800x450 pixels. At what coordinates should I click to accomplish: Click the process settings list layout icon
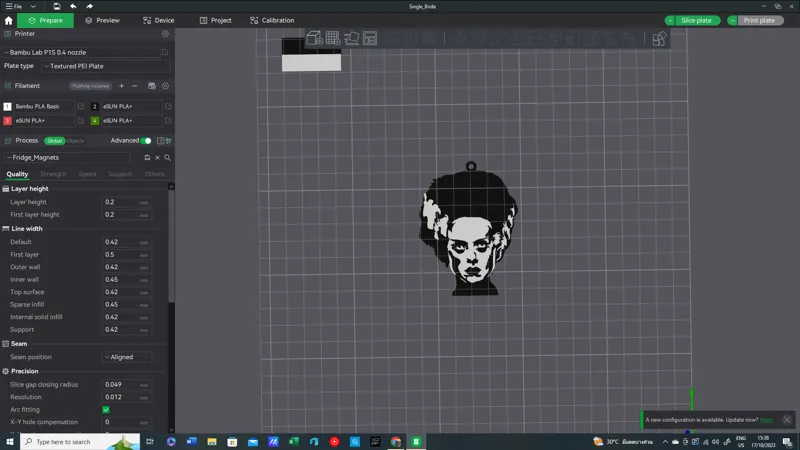coord(161,141)
